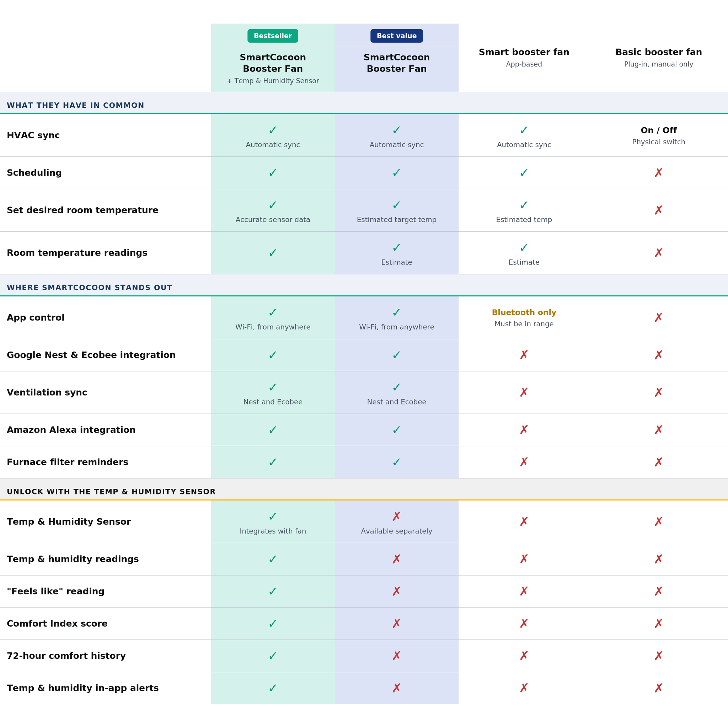Click the red X for Best value Temp & Humidity Sensor
This screenshot has height=728, width=728.
pos(396,516)
